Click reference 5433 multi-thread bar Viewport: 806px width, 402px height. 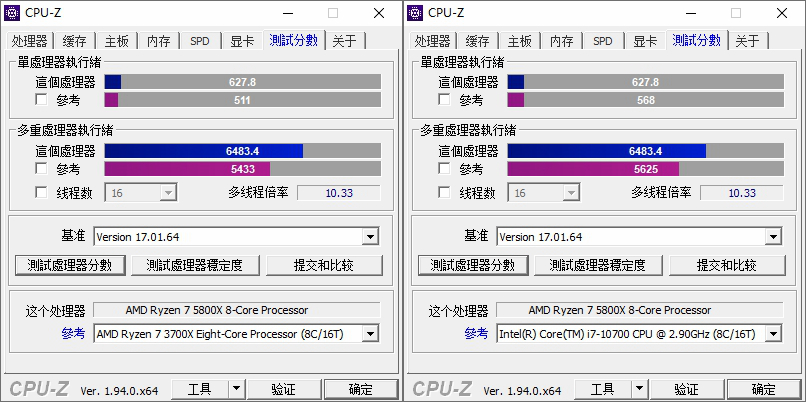pyautogui.click(x=243, y=169)
